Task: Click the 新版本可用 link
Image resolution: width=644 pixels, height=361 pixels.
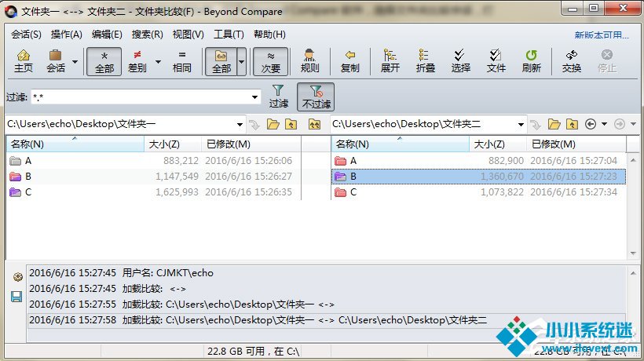Action: tap(602, 35)
